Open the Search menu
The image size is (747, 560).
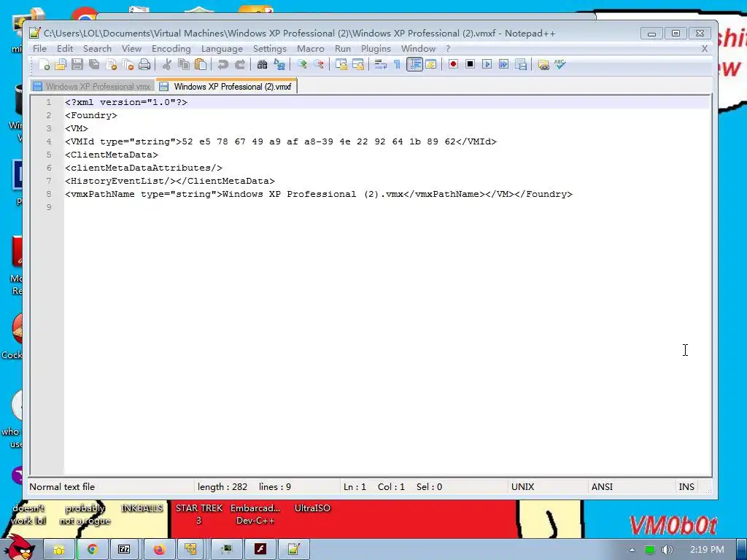pyautogui.click(x=97, y=49)
